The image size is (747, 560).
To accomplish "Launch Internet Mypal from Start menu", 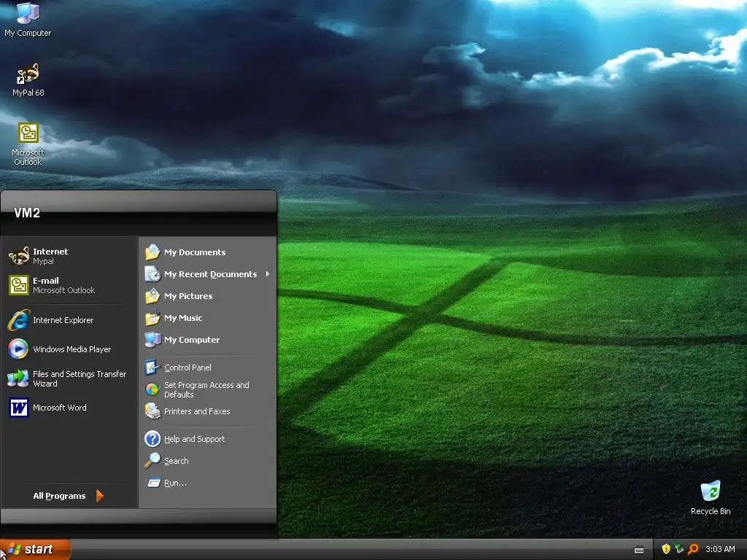I will coord(69,256).
